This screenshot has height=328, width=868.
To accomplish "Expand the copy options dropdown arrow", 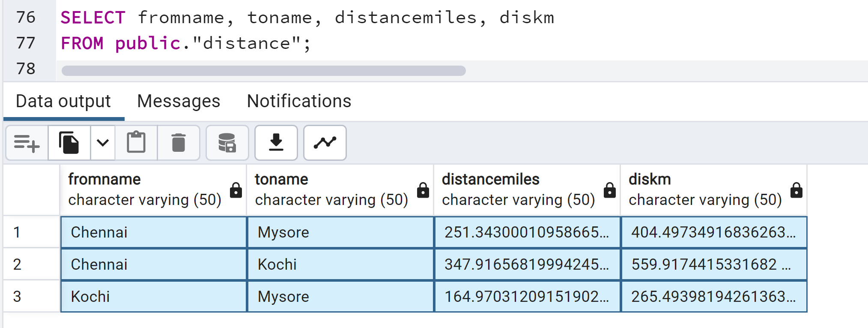I will [103, 143].
